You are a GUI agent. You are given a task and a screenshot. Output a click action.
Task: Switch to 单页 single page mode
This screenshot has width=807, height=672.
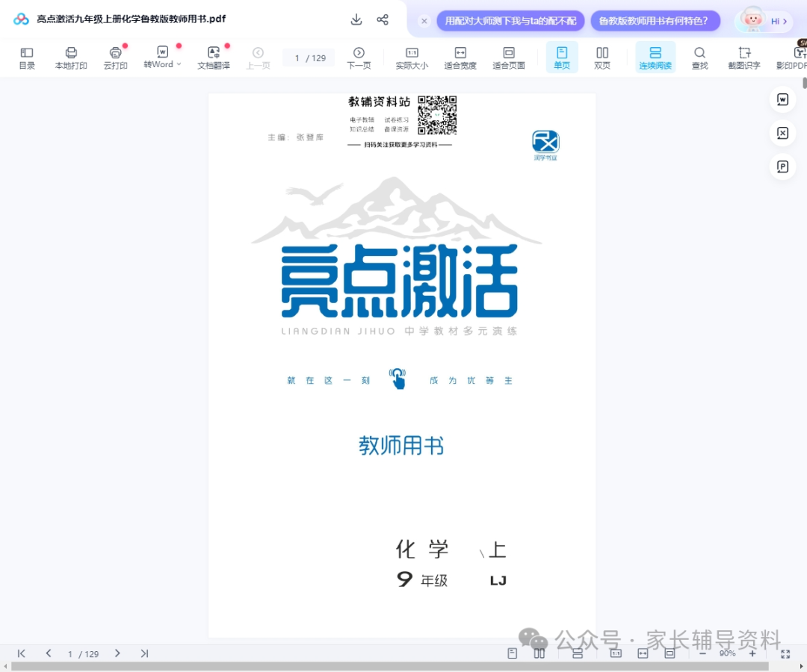(x=561, y=58)
